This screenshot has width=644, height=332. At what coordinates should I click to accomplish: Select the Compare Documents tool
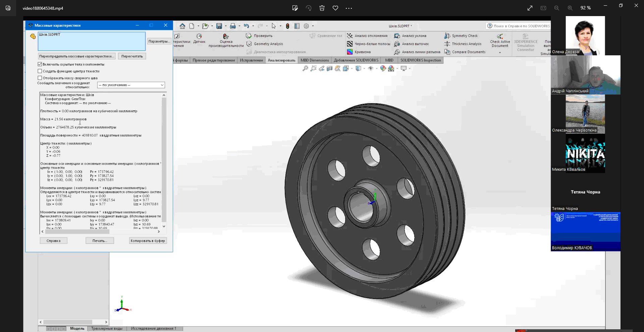[447, 52]
